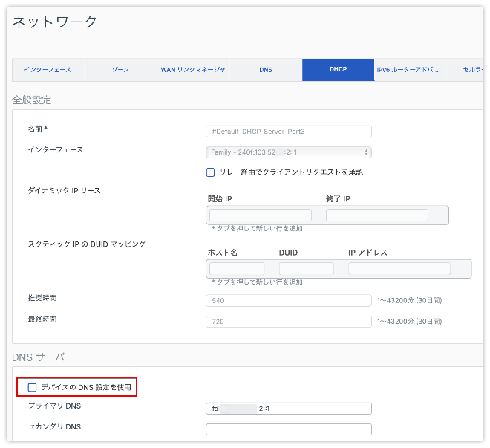This screenshot has height=448, width=490.
Task: Click the 開始 IP input field
Action: [260, 215]
